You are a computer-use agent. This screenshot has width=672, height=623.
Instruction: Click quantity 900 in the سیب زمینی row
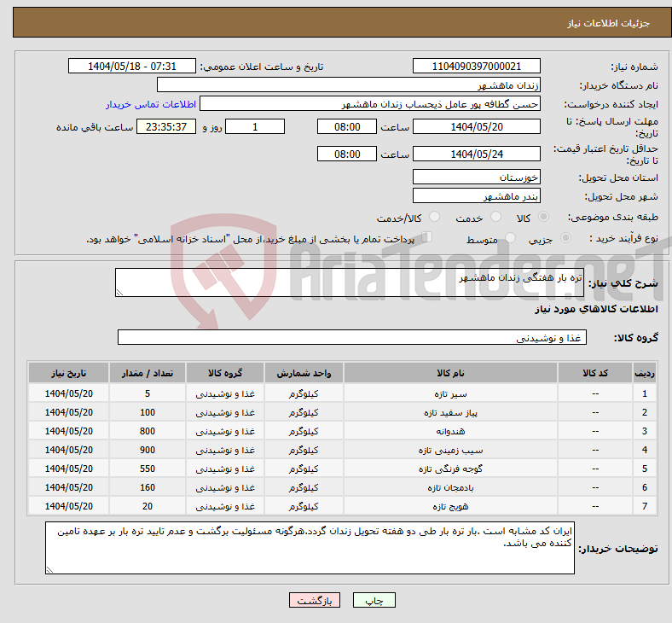[x=148, y=451]
